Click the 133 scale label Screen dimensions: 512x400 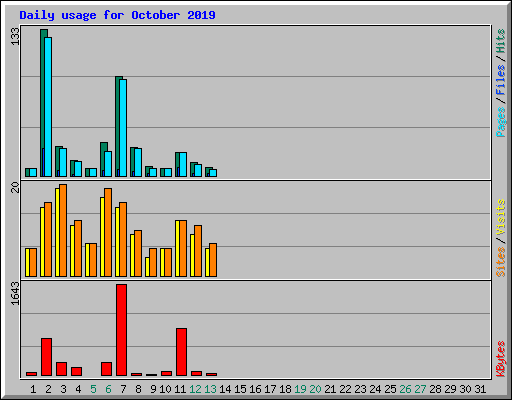tap(15, 36)
